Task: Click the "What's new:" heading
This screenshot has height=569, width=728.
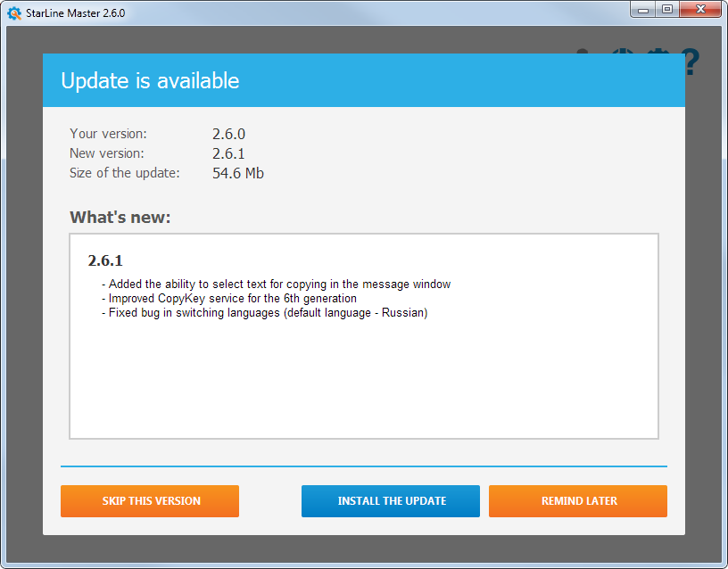Action: coord(120,218)
